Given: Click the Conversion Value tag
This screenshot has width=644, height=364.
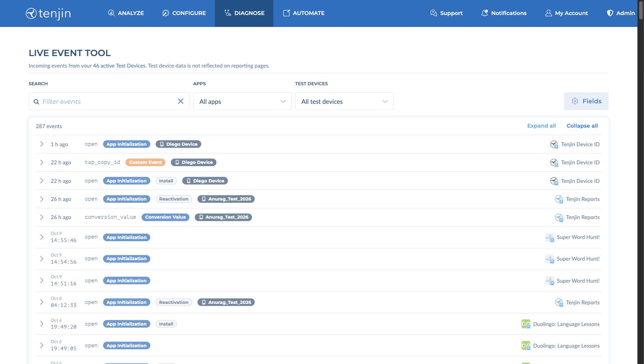Looking at the screenshot, I should tap(165, 217).
